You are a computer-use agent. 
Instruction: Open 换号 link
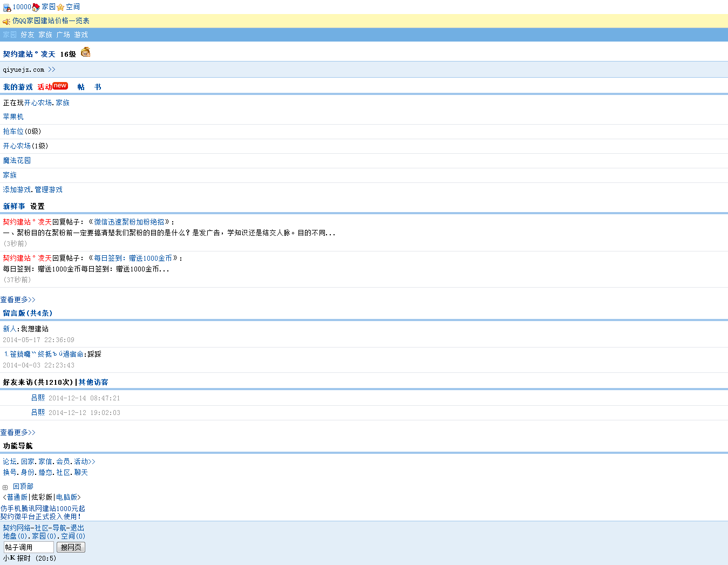(10, 473)
